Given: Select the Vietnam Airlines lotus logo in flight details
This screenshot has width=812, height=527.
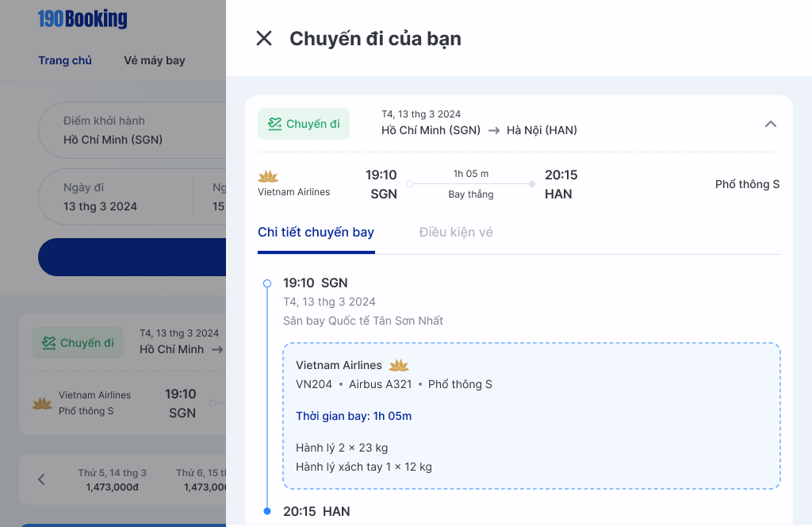Looking at the screenshot, I should [x=397, y=365].
